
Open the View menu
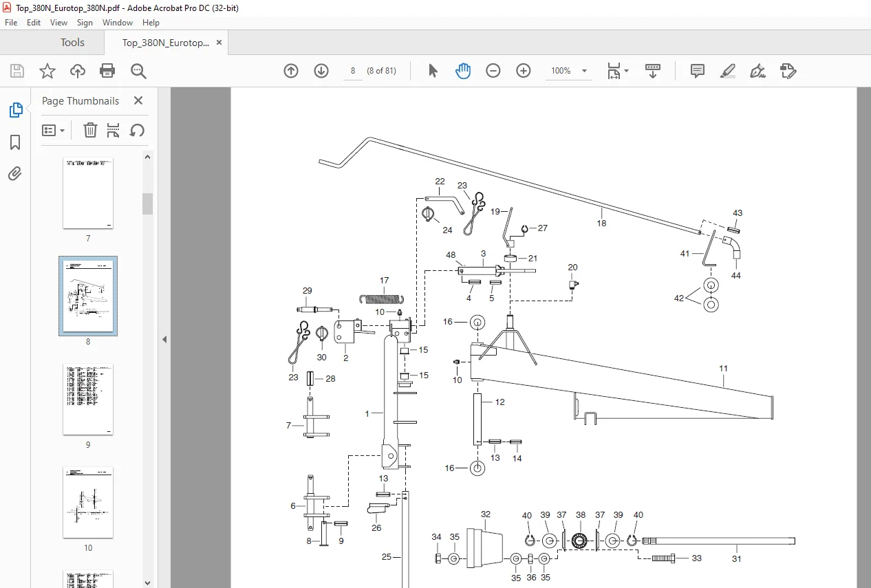[x=58, y=23]
